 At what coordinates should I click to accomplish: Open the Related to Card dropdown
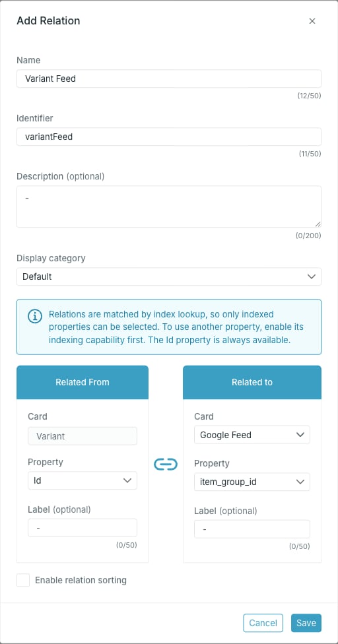tap(252, 435)
